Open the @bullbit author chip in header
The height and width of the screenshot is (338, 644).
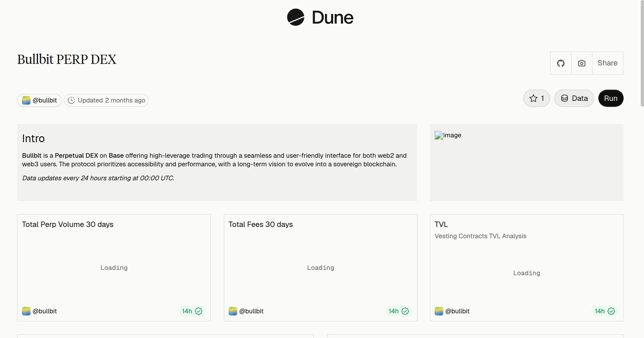coord(39,100)
